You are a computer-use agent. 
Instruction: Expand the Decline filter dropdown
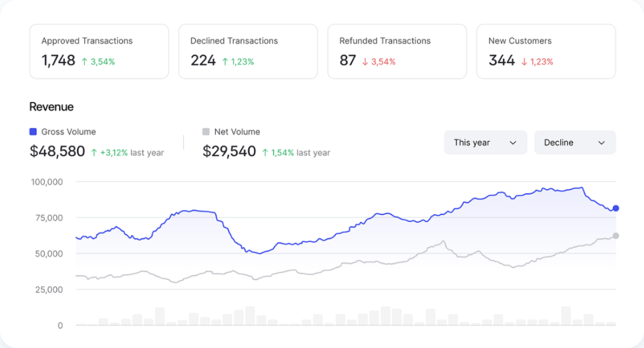point(574,143)
